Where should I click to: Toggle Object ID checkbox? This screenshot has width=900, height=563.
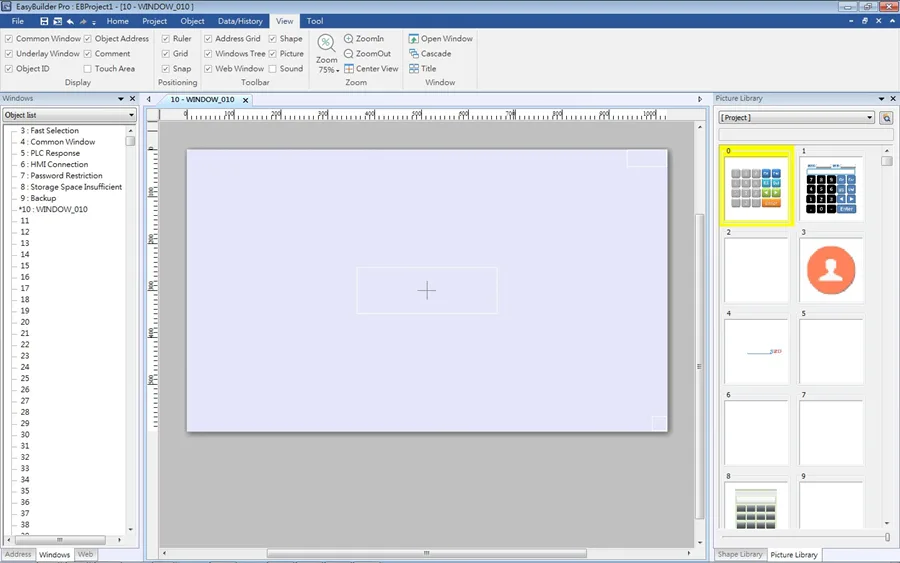9,68
